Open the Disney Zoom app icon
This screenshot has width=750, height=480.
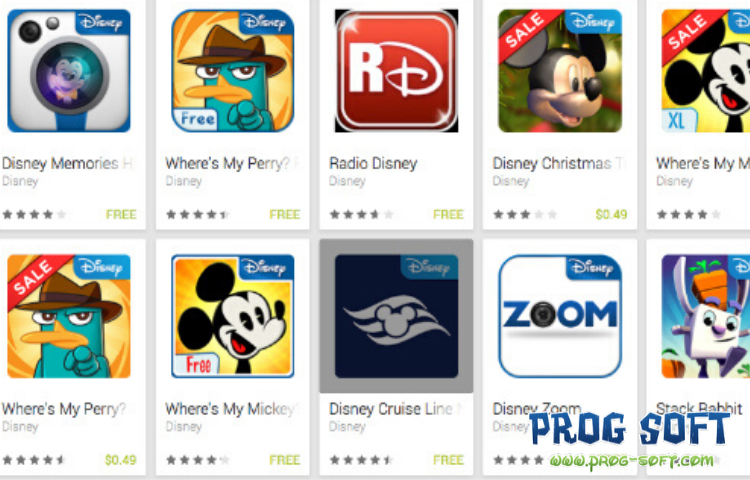click(560, 316)
